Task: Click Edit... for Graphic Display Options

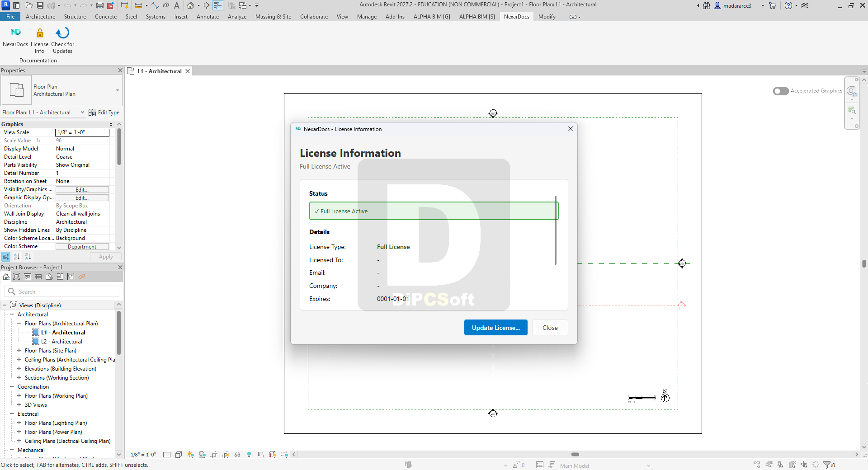Action: click(x=82, y=198)
